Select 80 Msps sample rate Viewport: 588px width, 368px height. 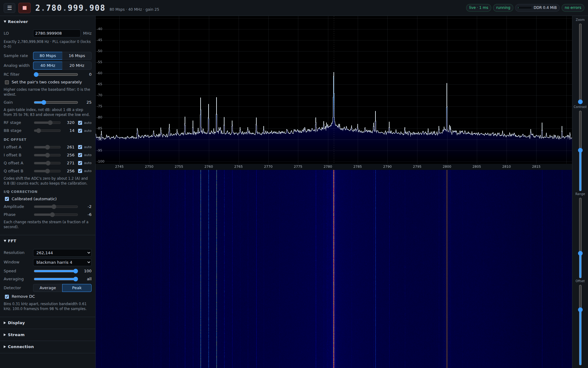[48, 56]
